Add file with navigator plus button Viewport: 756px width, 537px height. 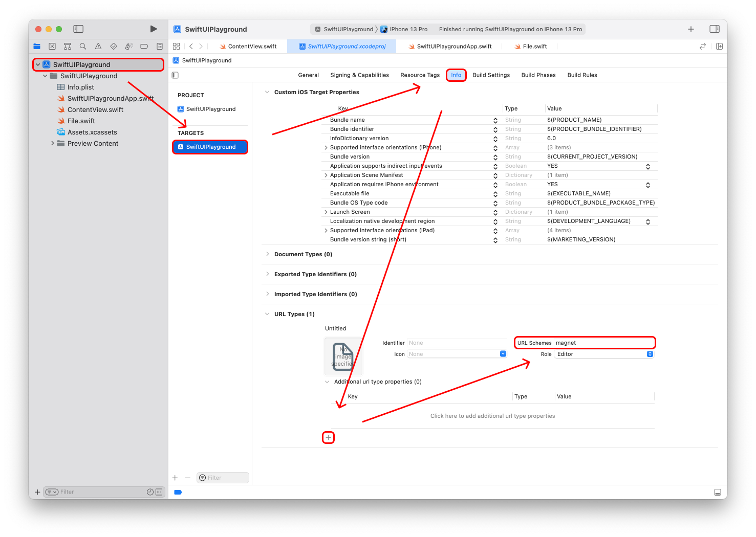37,492
